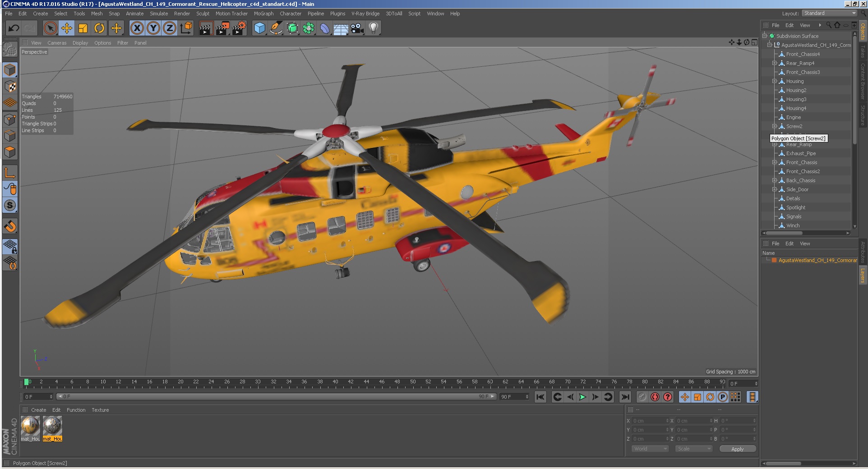Toggle the Snap S icon
This screenshot has width=868, height=469.
10,206
